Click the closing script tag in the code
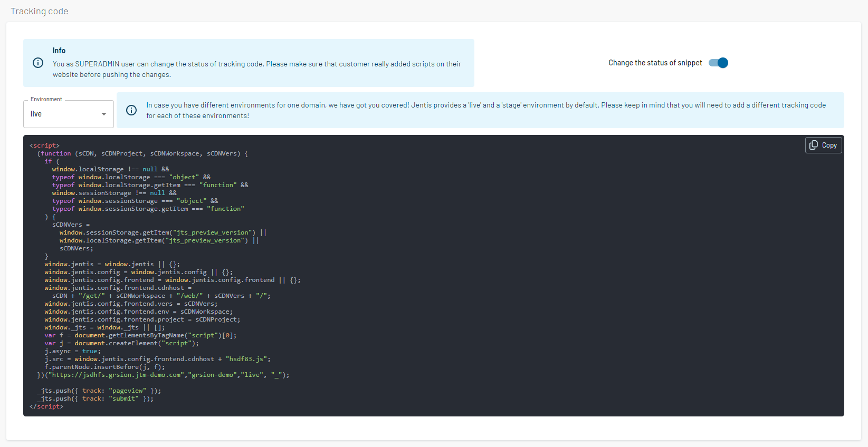The height and width of the screenshot is (447, 868). (x=46, y=406)
